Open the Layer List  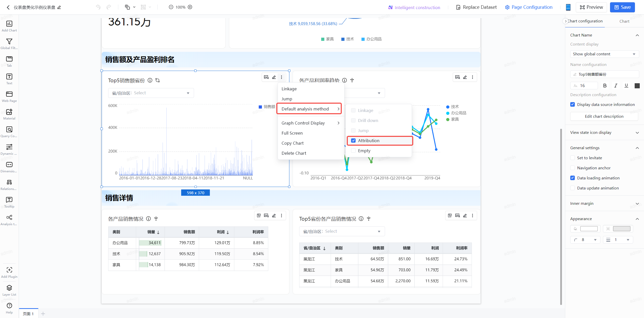coord(9,290)
